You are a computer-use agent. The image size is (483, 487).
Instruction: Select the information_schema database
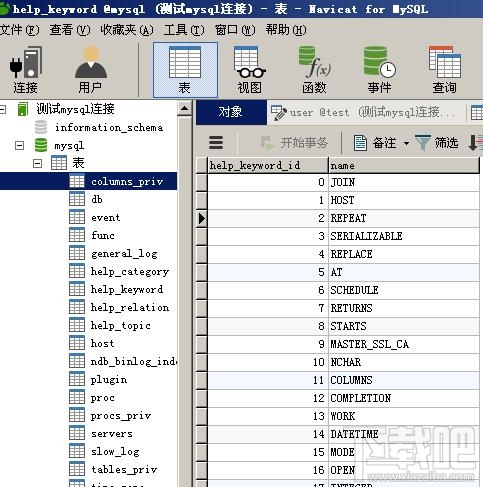[109, 128]
